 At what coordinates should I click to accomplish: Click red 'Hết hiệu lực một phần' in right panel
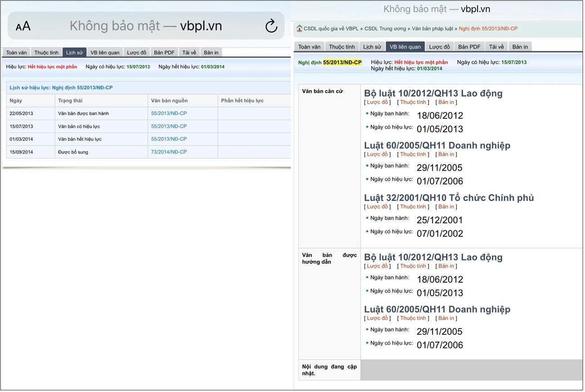pyautogui.click(x=421, y=62)
